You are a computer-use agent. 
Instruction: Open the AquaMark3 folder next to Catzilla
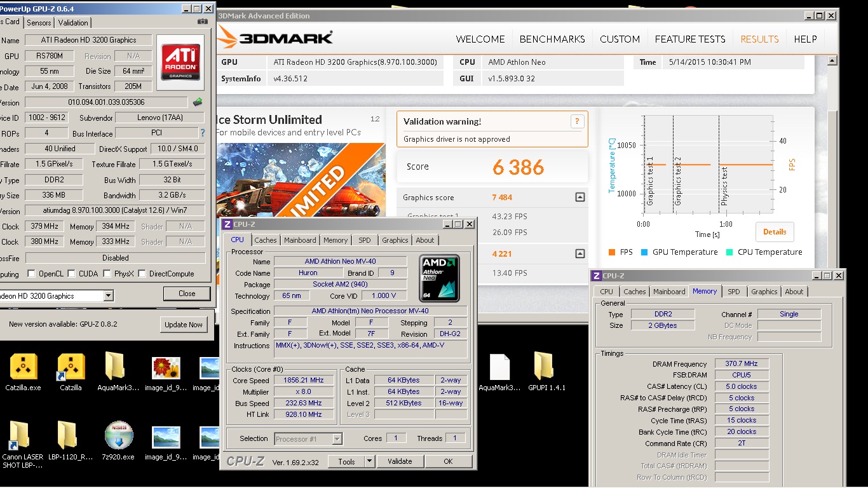click(x=114, y=367)
